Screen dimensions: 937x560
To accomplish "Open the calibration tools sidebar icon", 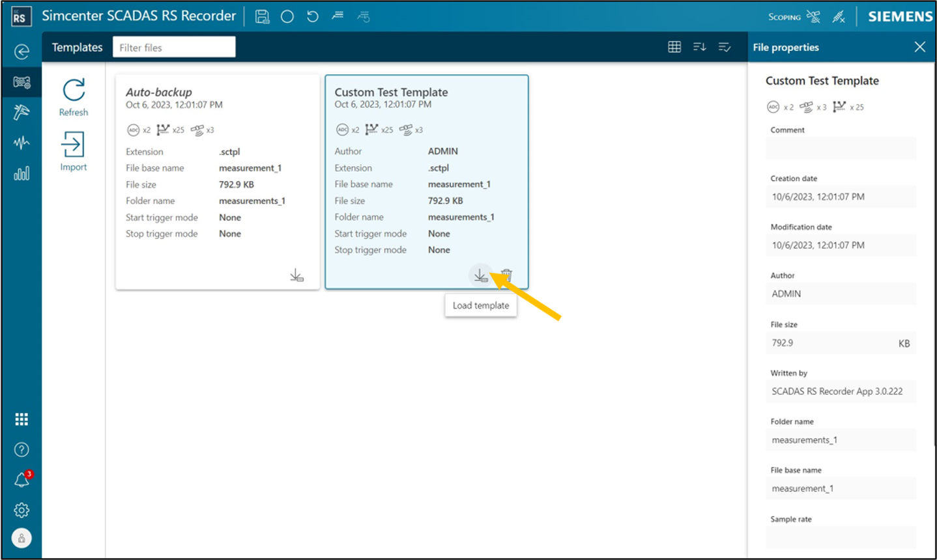I will [22, 112].
